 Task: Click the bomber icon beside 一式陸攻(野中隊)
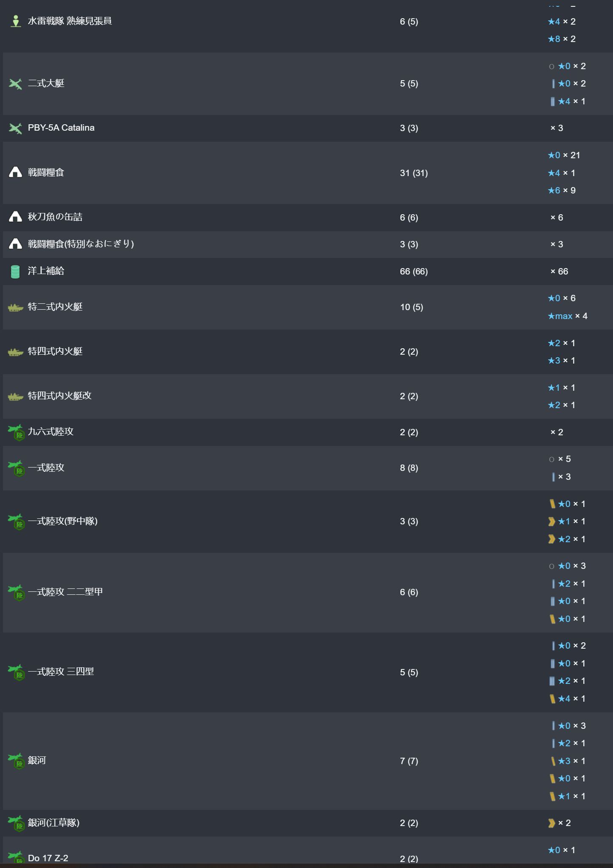17,521
